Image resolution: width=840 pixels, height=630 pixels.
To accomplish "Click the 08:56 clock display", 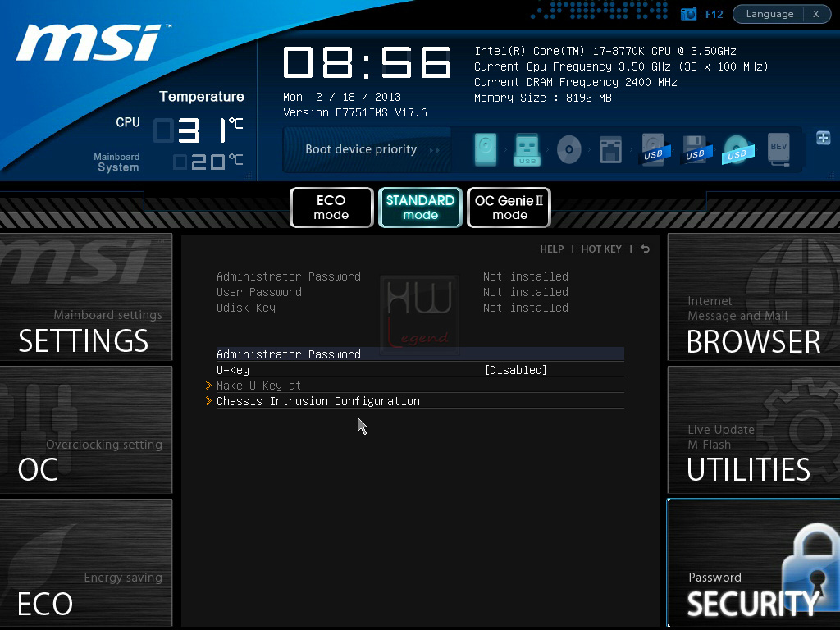I will coord(367,62).
